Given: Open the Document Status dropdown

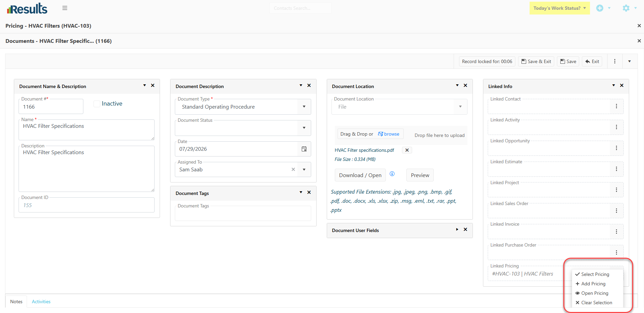Looking at the screenshot, I should click(x=304, y=128).
